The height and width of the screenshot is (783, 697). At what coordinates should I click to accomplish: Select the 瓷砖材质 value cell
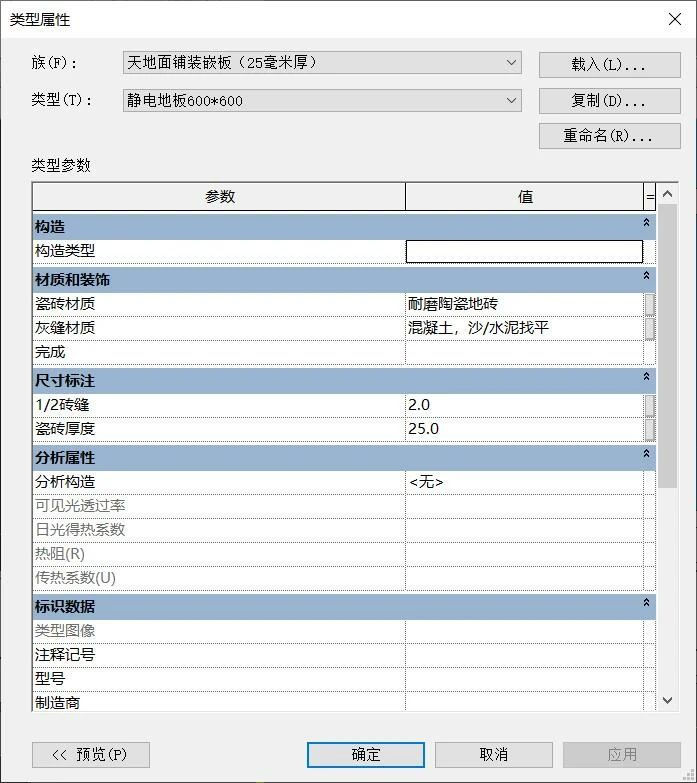[x=524, y=304]
